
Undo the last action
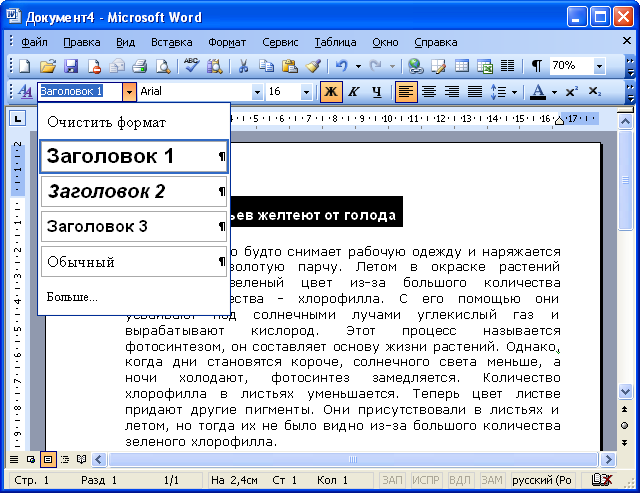(342, 66)
